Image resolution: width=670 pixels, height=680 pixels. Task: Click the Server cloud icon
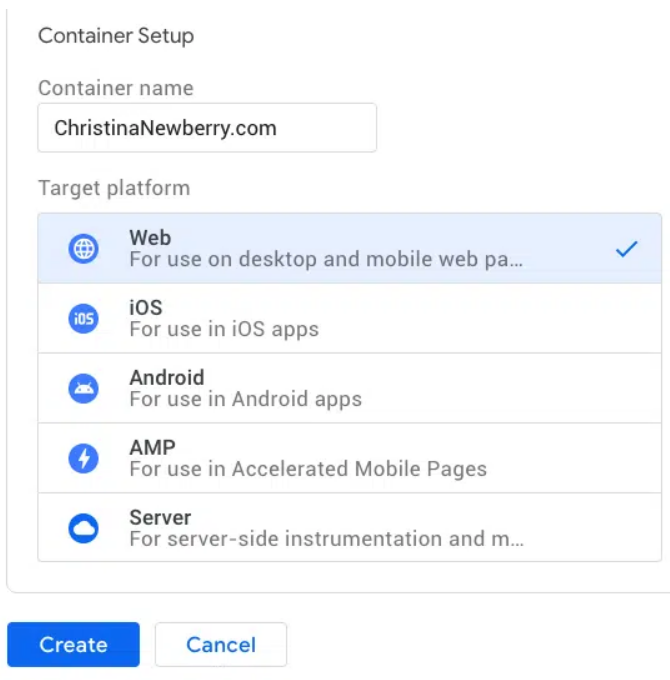coord(83,528)
